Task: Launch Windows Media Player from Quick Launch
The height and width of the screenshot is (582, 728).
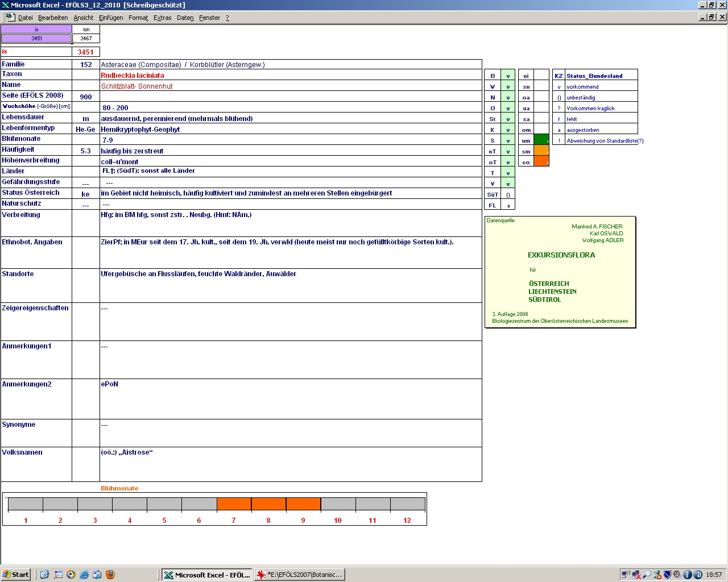Action: pos(71,575)
